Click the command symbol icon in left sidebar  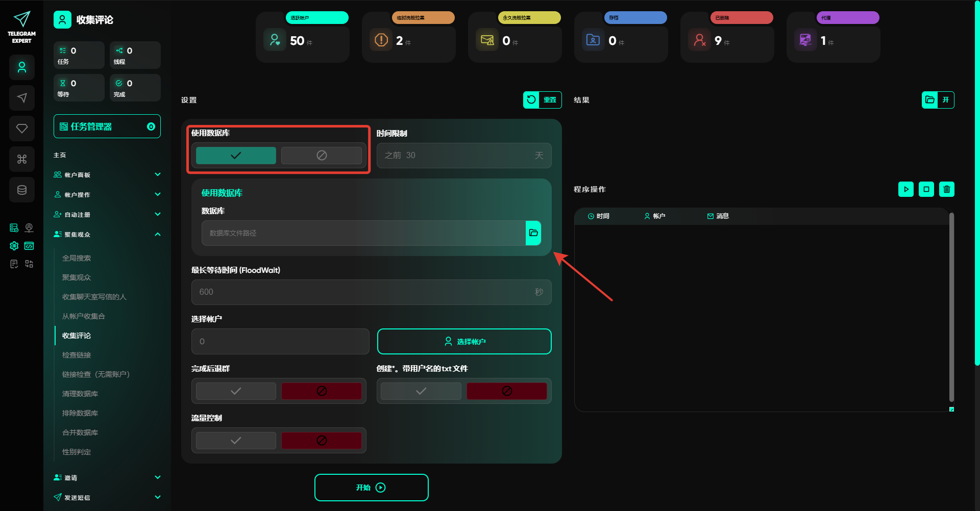point(22,159)
